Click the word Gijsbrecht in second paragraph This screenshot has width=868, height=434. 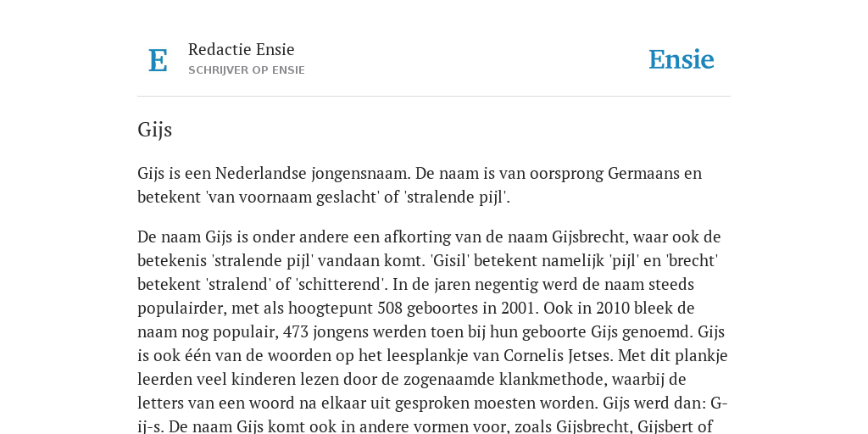pyautogui.click(x=589, y=237)
